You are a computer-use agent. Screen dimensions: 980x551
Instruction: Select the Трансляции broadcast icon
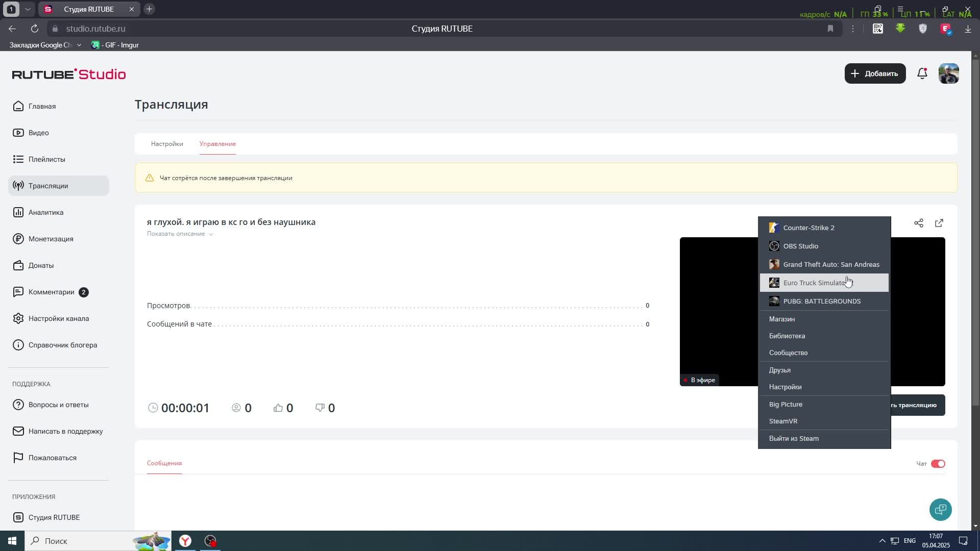pyautogui.click(x=18, y=186)
